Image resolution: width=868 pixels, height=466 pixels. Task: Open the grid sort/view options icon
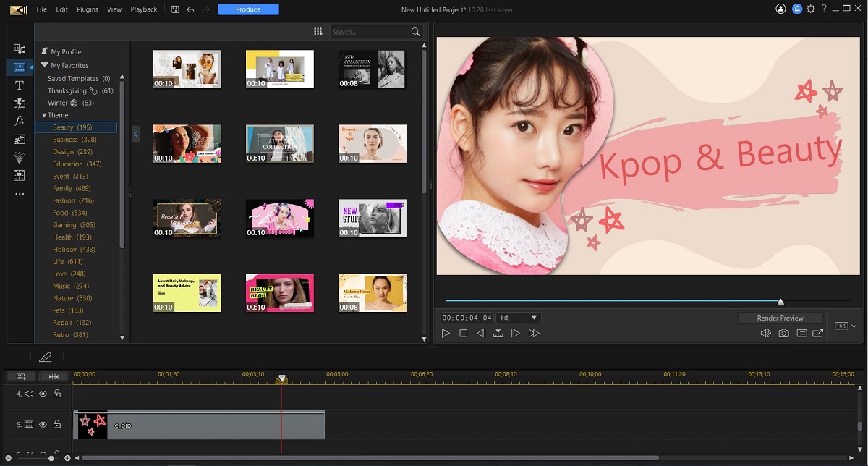[x=318, y=32]
